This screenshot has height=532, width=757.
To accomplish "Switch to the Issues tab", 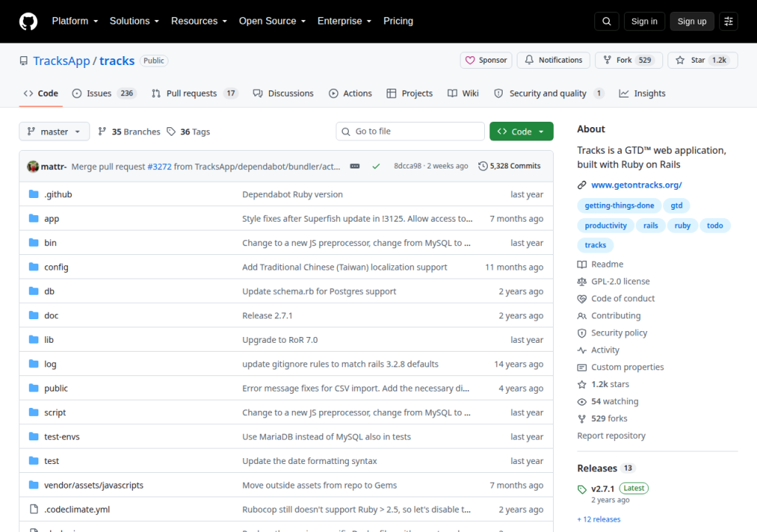I will (x=103, y=93).
